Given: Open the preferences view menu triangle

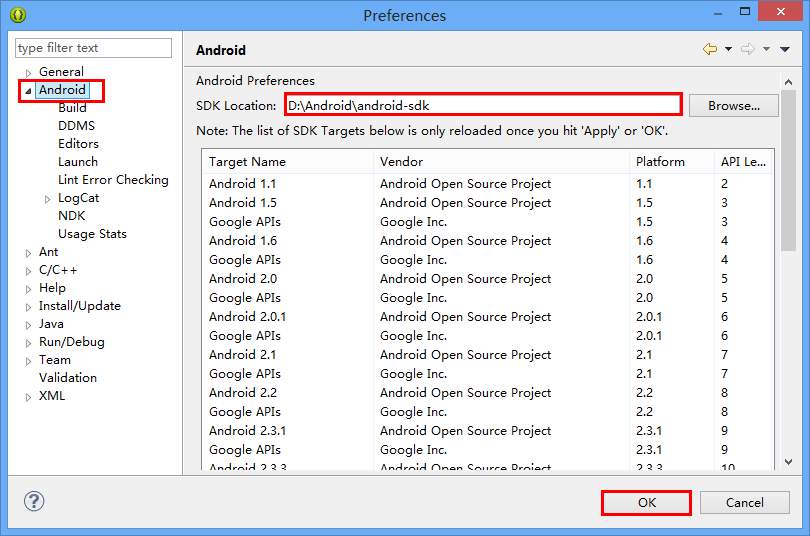Looking at the screenshot, I should click(x=785, y=49).
